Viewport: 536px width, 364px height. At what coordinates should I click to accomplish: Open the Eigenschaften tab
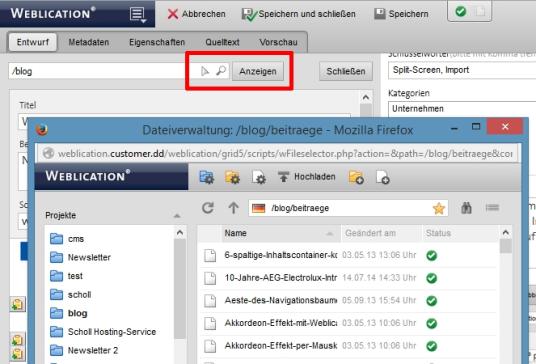click(x=157, y=42)
